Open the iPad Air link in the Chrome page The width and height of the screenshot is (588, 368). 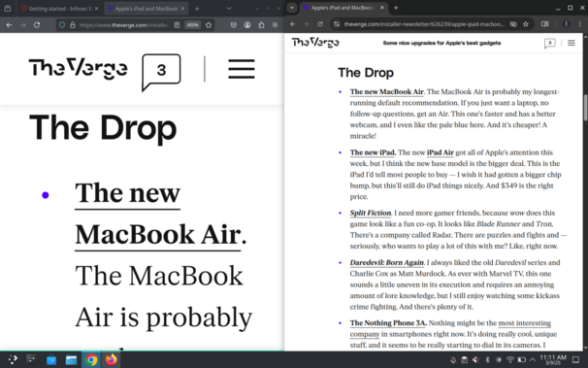click(x=441, y=152)
